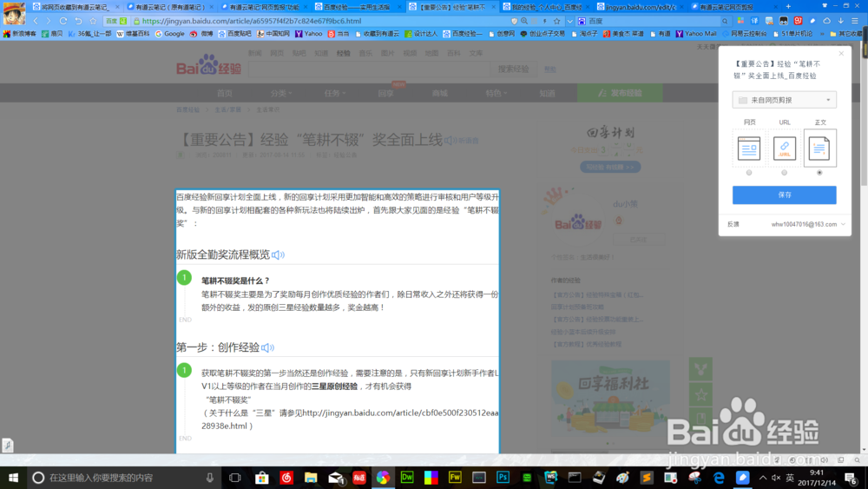This screenshot has width=868, height=489.
Task: Open the 来自网页剪报 notebook dropdown
Action: [785, 100]
